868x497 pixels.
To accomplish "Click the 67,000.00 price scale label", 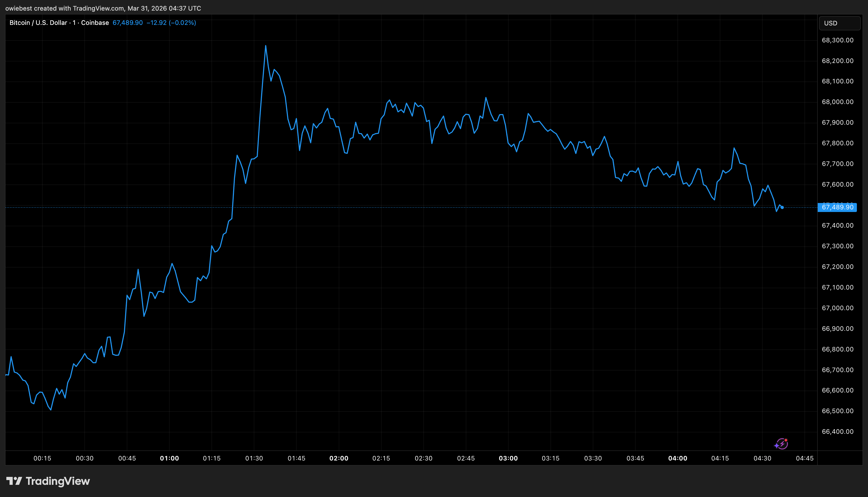I will [x=837, y=308].
